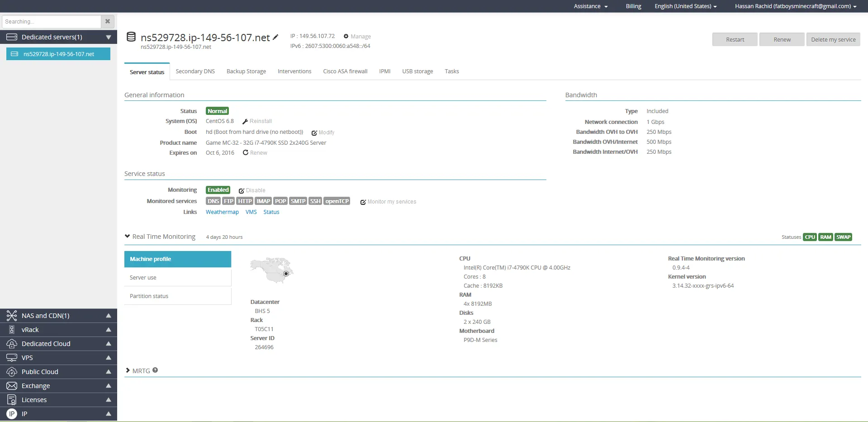868x422 pixels.
Task: Open the Assistance dropdown menu
Action: [x=591, y=6]
